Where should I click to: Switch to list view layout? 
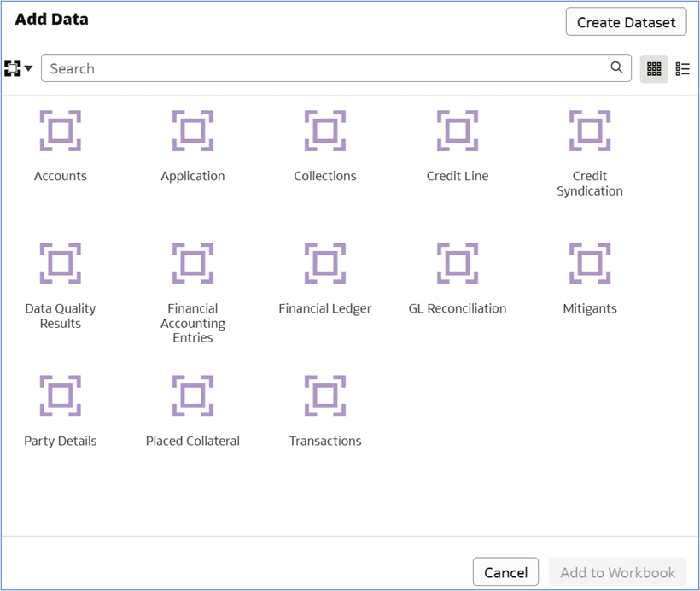[x=682, y=68]
